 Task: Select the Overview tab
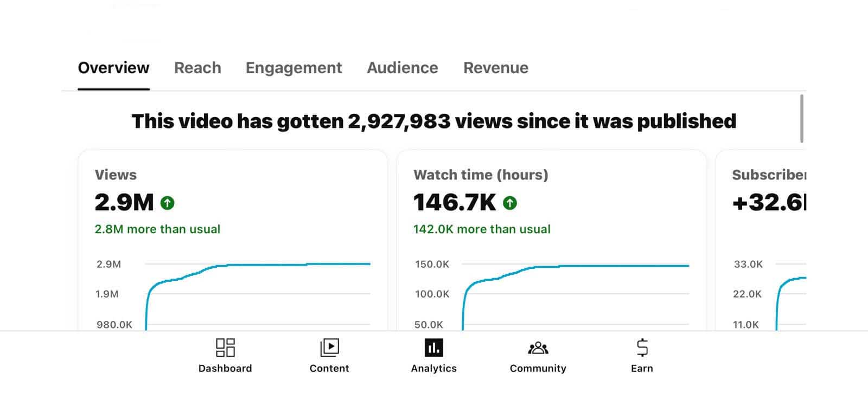pos(113,68)
